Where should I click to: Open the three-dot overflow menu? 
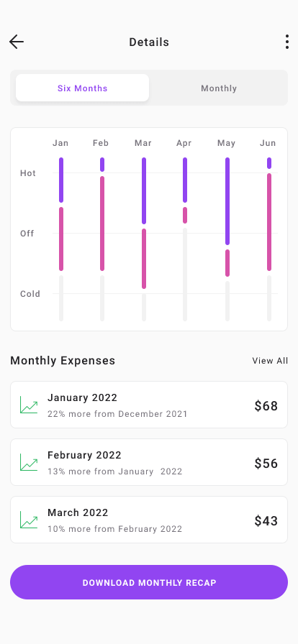[x=287, y=42]
